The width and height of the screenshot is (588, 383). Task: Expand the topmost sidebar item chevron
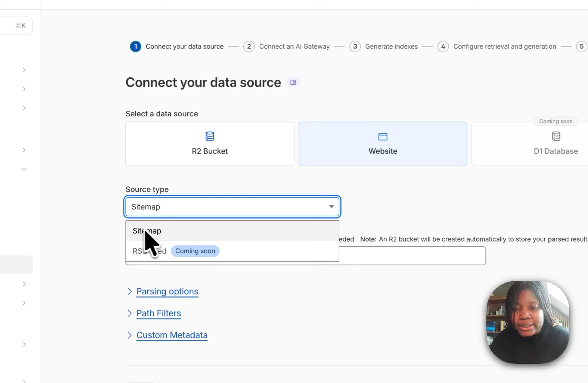(x=24, y=70)
